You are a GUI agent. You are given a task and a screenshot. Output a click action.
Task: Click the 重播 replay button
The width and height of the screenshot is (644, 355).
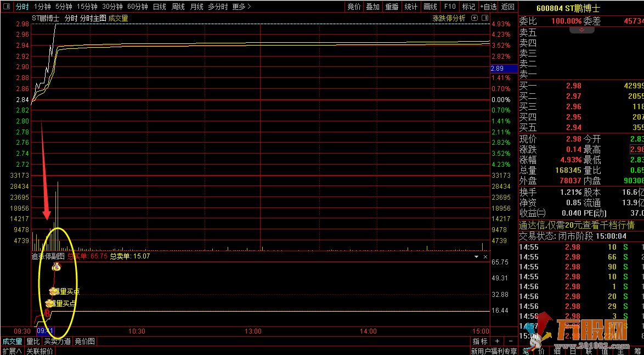pyautogui.click(x=392, y=7)
